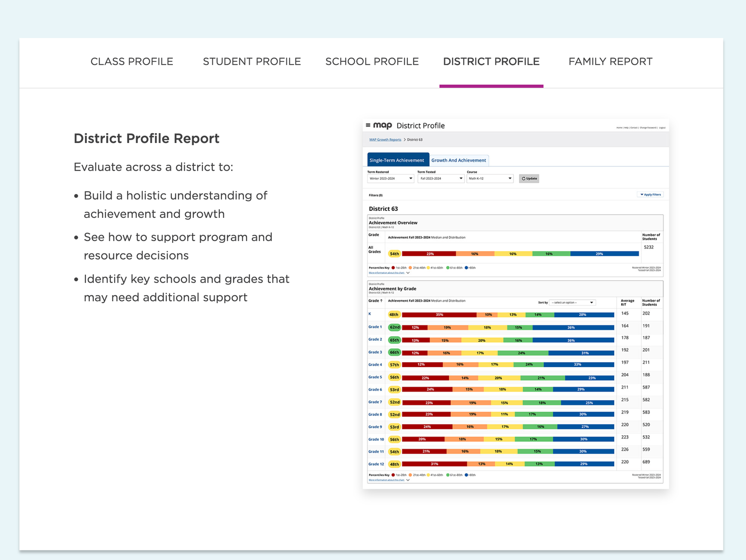Viewport: 746px width, 560px height.
Task: Open the Grade 6 row link
Action: 375,390
